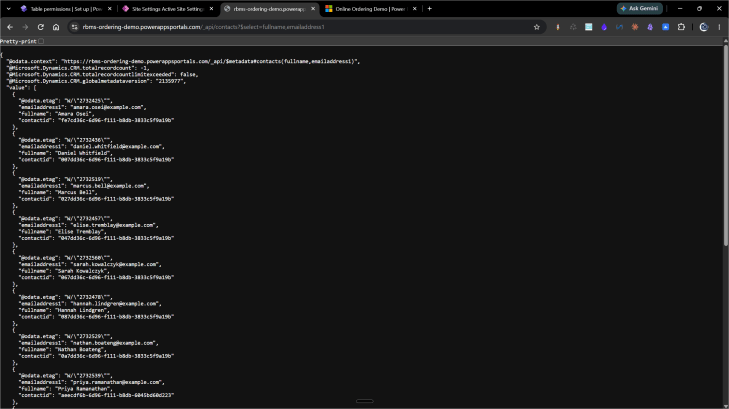The width and height of the screenshot is (729, 409).
Task: Enable the Pretty-print checkbox
Action: tap(41, 41)
